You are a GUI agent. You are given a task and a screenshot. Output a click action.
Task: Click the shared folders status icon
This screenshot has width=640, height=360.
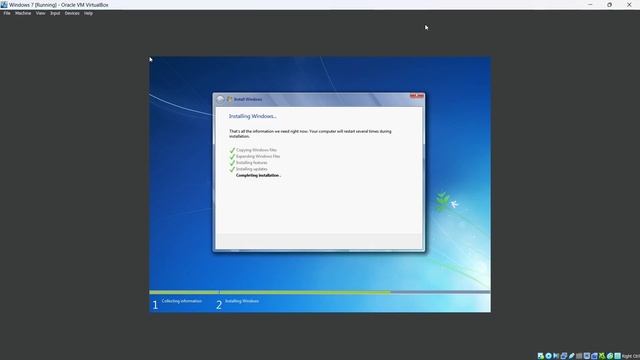pyautogui.click(x=579, y=356)
